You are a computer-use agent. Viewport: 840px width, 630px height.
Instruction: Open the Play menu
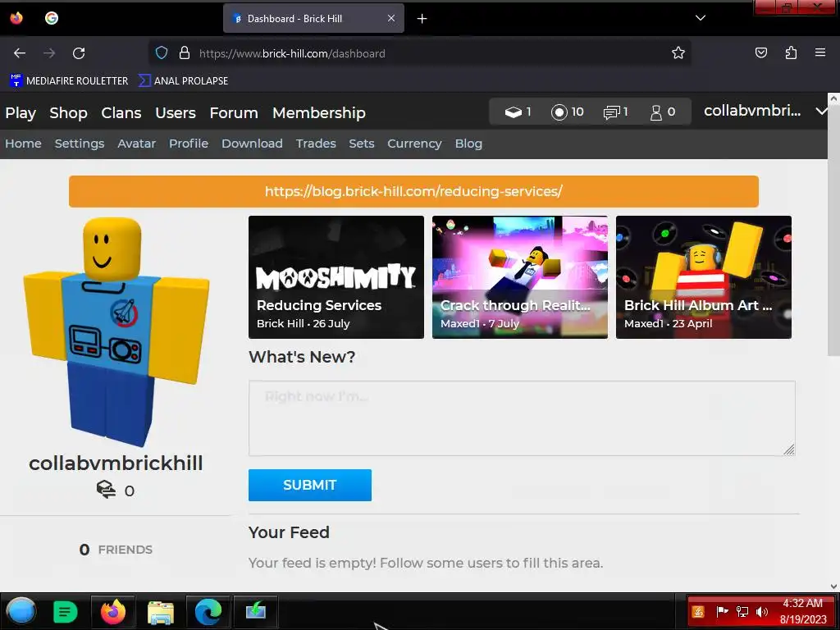coord(21,113)
